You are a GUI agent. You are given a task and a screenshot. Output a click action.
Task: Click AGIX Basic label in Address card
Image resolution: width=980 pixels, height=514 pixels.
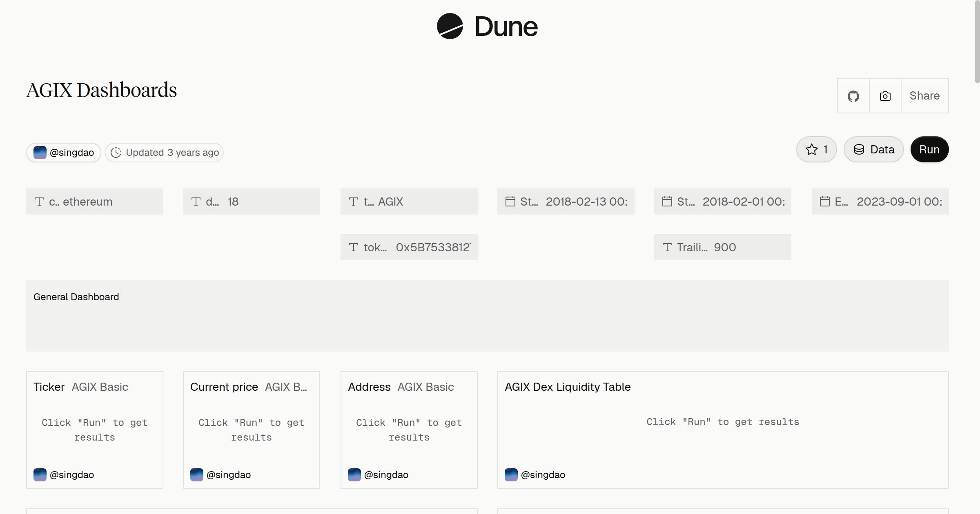point(425,387)
